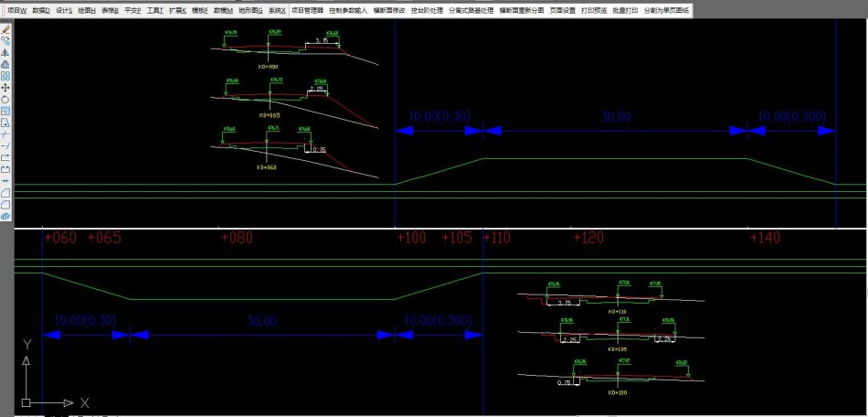Activate the Mirror tool

5,53
